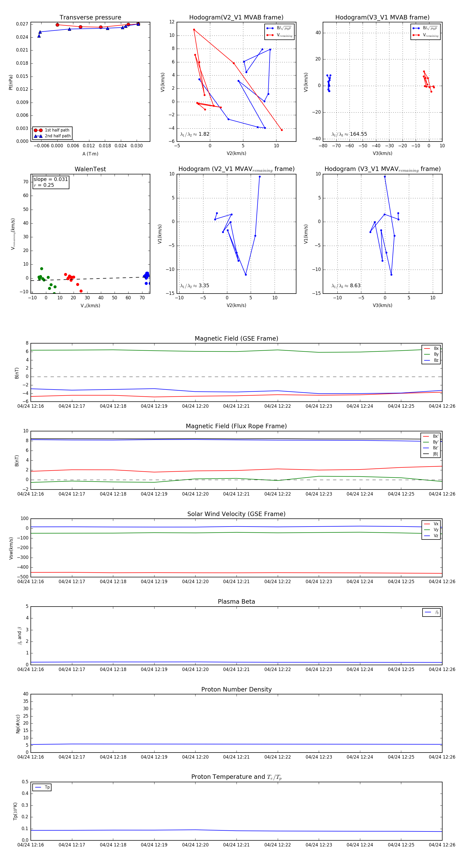Click the 'Vsw(km/s)' y-axis label
This screenshot has width=473, height=868.
click(11, 548)
